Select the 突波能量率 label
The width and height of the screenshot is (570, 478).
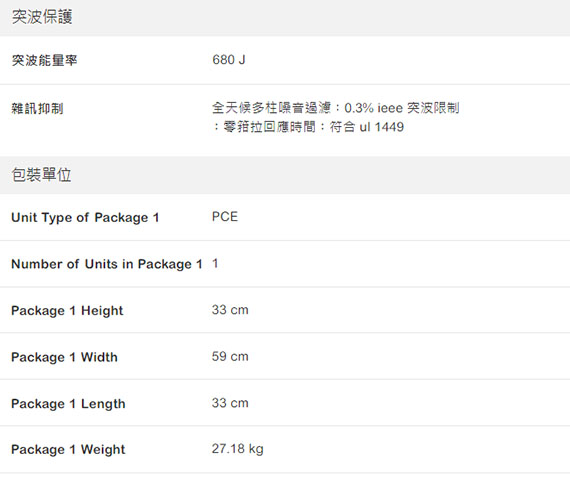44,60
